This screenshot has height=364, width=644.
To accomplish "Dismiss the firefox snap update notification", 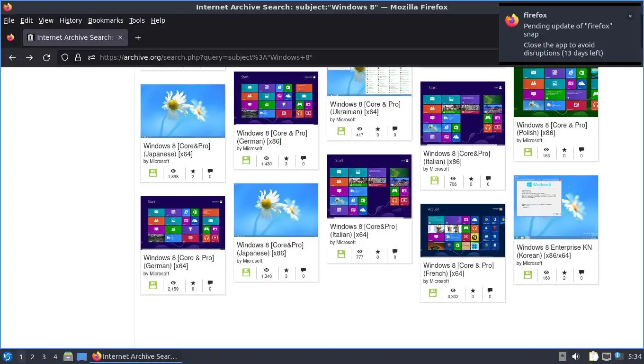I will tap(630, 16).
